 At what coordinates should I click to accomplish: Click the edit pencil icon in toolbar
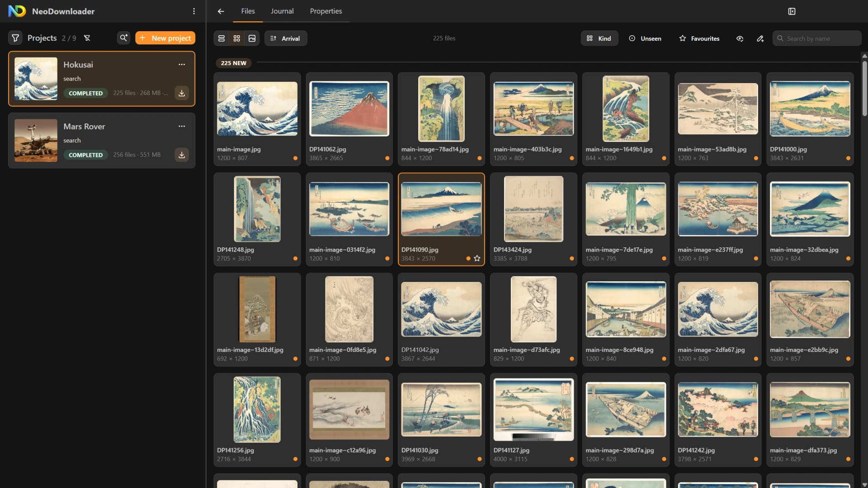coord(760,38)
